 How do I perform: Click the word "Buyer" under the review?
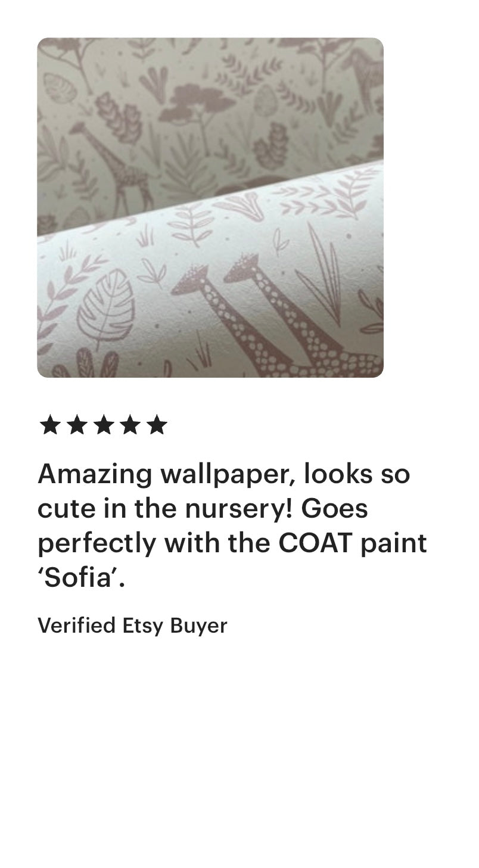pos(198,626)
